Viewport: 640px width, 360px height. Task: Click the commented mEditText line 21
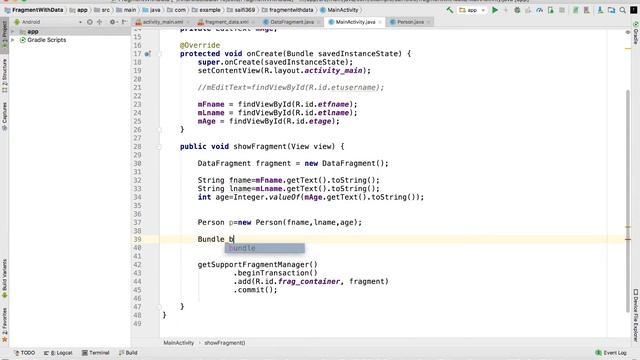tap(291, 87)
